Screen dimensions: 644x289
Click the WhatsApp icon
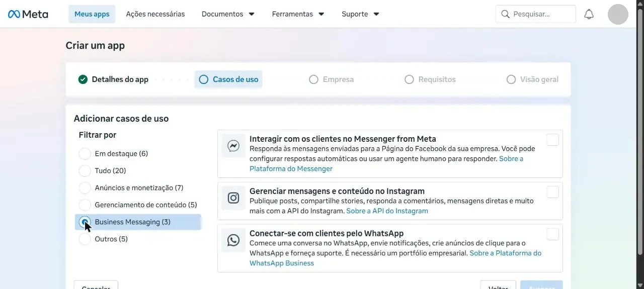[233, 240]
